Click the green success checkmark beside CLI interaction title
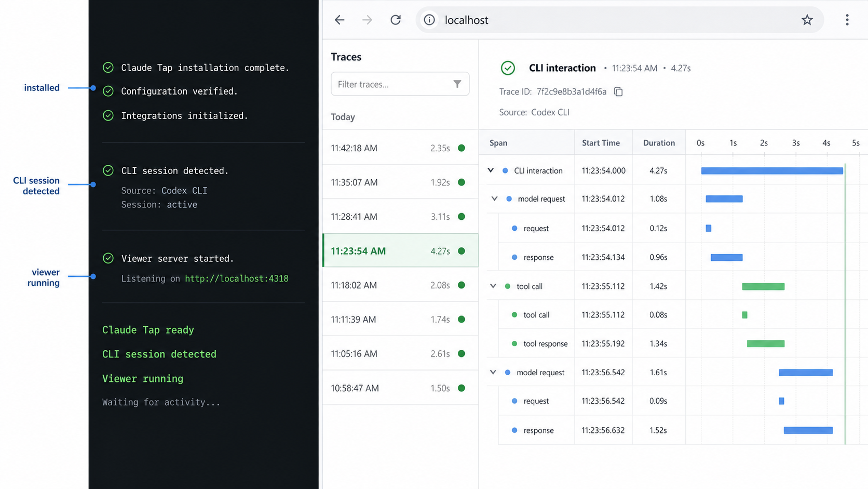This screenshot has height=489, width=868. point(508,68)
